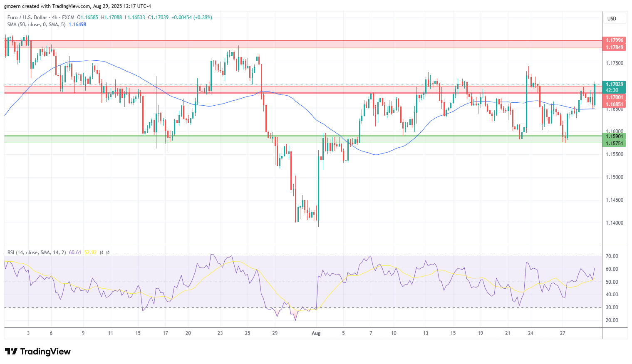This screenshot has height=364, width=632.
Task: Click the RSI value 60.61
Action: point(75,253)
